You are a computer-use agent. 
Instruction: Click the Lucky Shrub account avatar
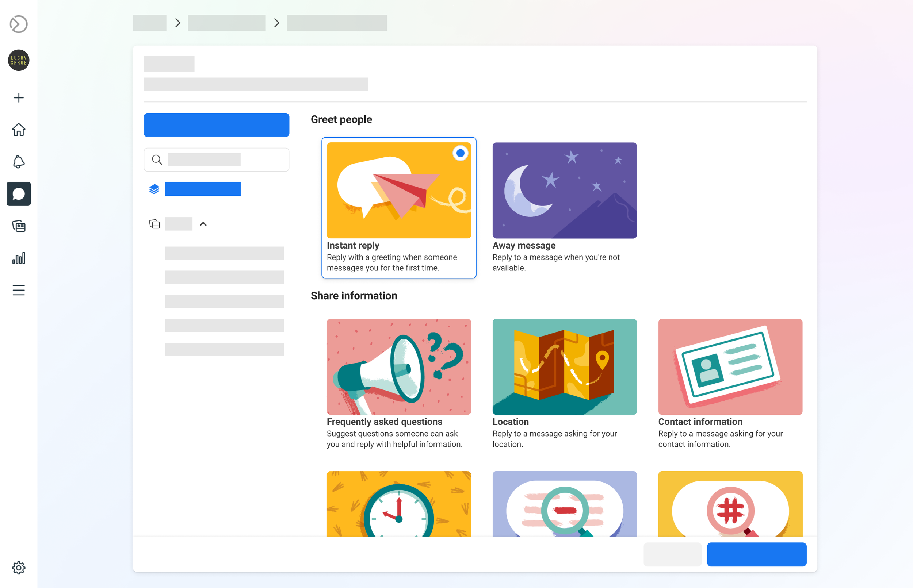[18, 60]
